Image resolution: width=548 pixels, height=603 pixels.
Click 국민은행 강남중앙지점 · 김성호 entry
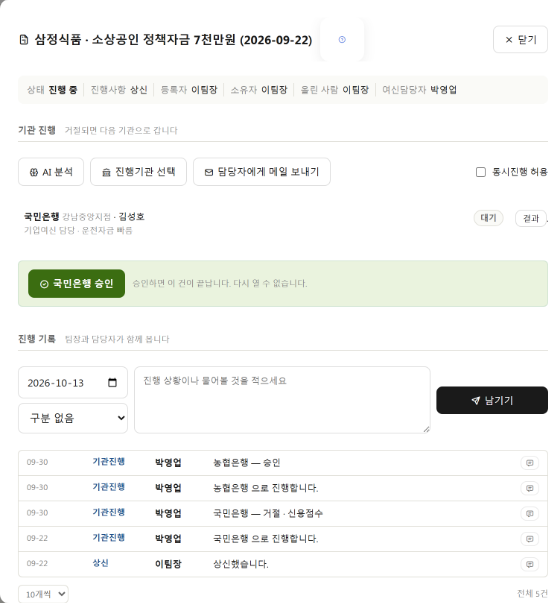pos(84,217)
